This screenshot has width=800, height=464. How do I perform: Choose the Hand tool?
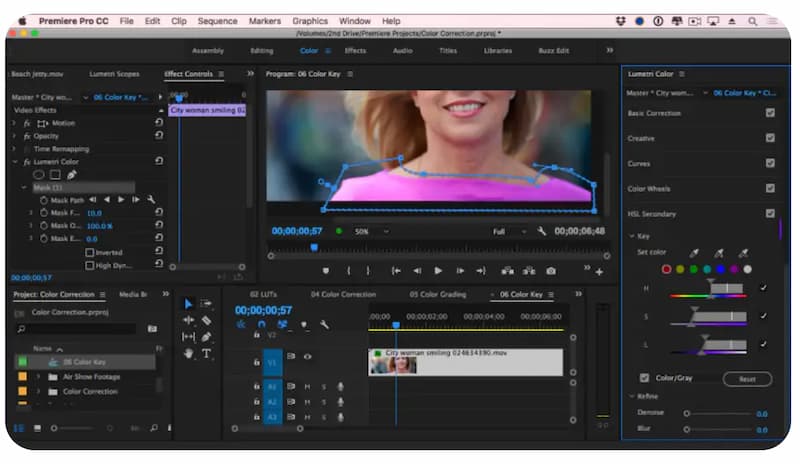(189, 353)
